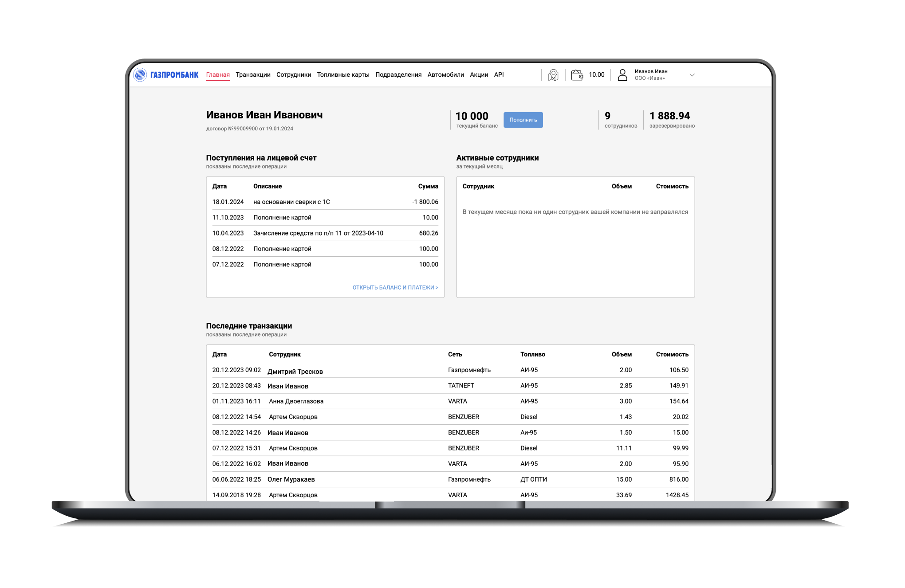Click the Gazprombank logo icon
This screenshot has width=905, height=588.
(x=140, y=75)
